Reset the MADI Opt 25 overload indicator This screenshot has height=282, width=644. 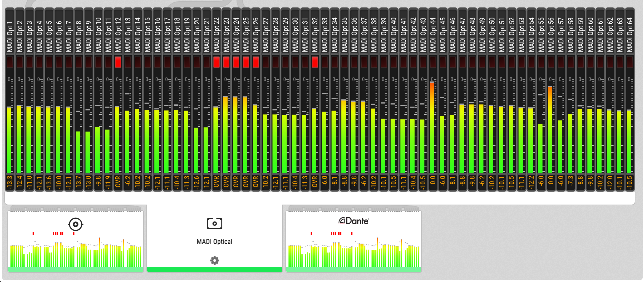[x=246, y=62]
